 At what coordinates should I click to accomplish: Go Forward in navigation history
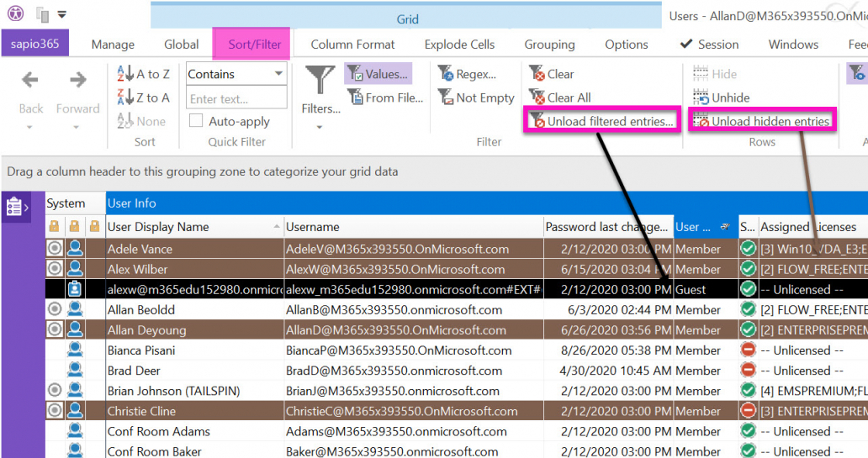pos(77,92)
